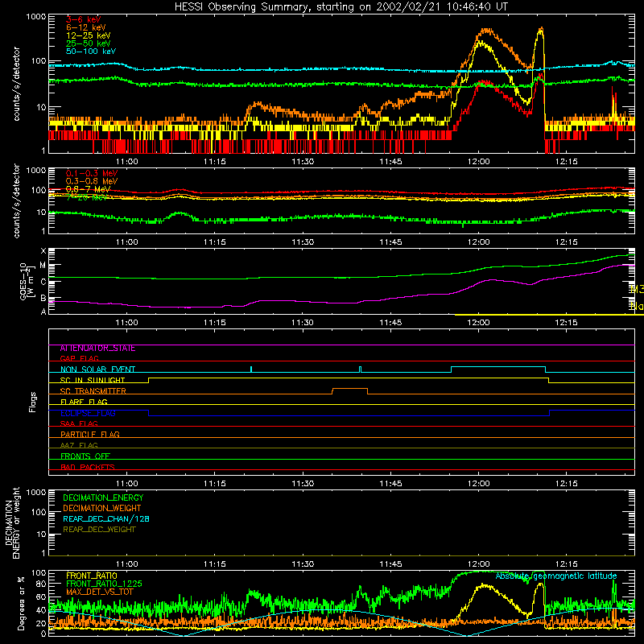Screen dimensions: 644x644
Task: Click the vertical Flags axis label
Action: (x=32, y=402)
